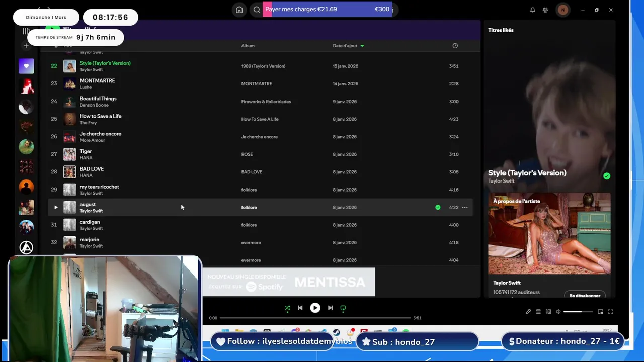644x362 pixels.
Task: Mute using the speaker icon
Action: click(x=558, y=312)
